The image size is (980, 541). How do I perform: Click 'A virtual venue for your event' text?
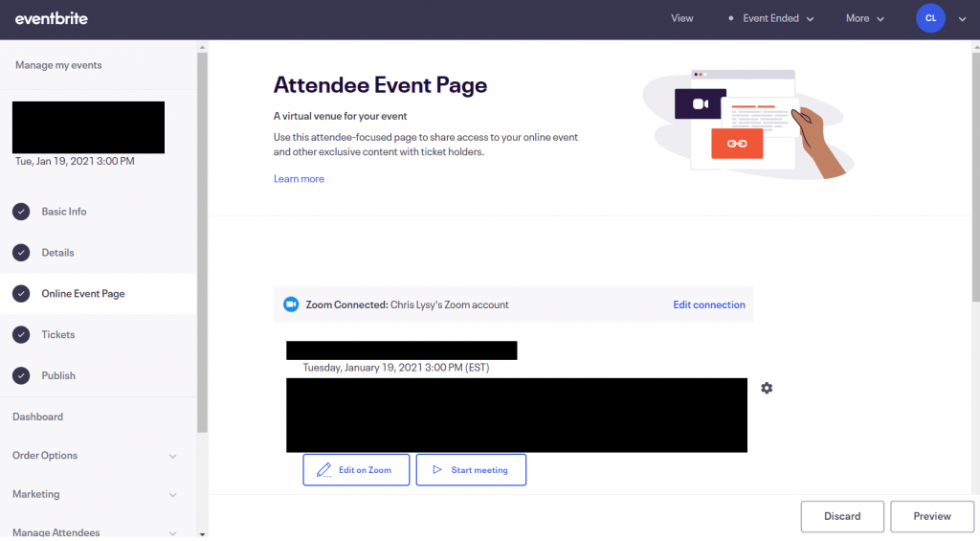(x=340, y=116)
